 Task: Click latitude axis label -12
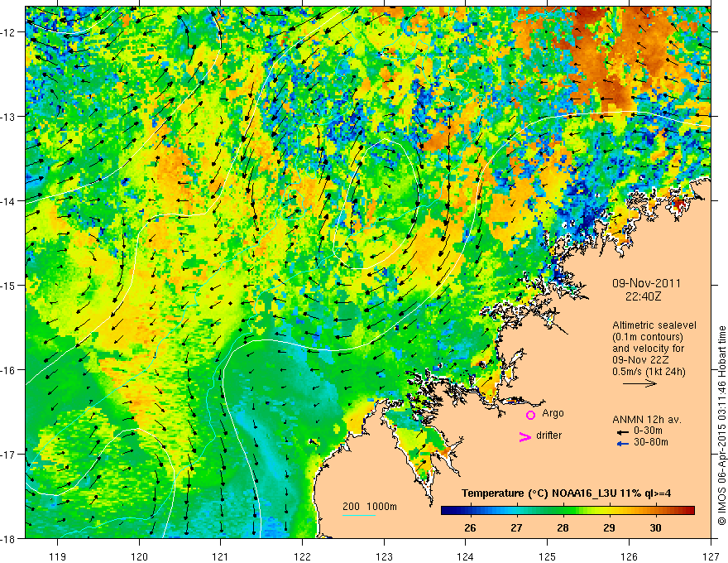[x=9, y=32]
